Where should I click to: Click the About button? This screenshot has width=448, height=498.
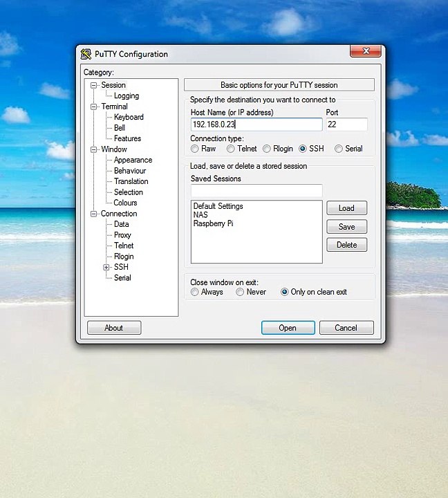point(114,328)
